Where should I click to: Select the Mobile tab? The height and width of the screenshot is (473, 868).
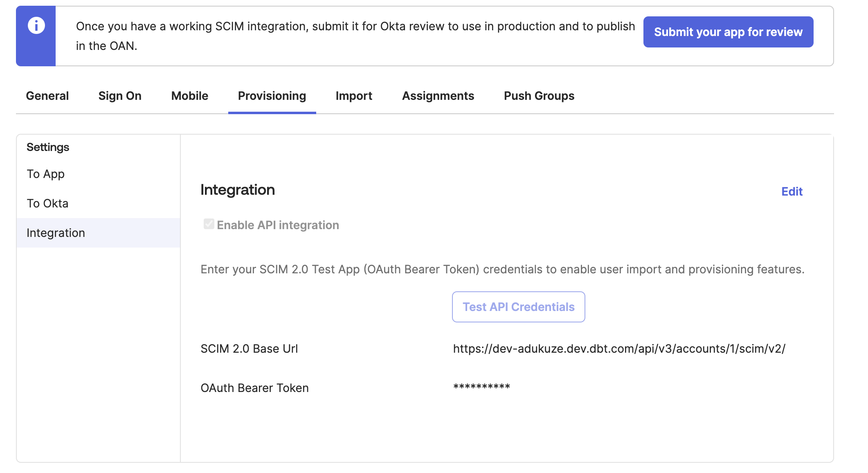click(x=189, y=96)
